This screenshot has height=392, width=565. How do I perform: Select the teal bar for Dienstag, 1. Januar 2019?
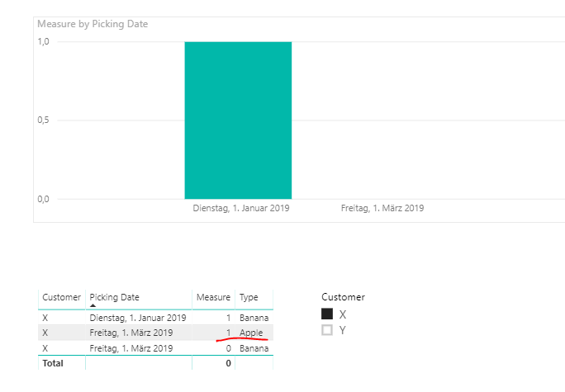point(238,120)
